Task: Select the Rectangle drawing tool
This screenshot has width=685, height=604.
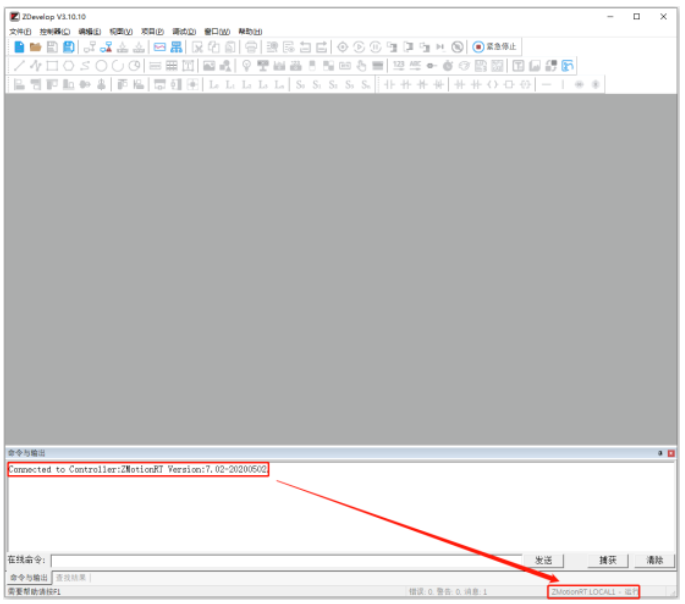Action: [52, 66]
